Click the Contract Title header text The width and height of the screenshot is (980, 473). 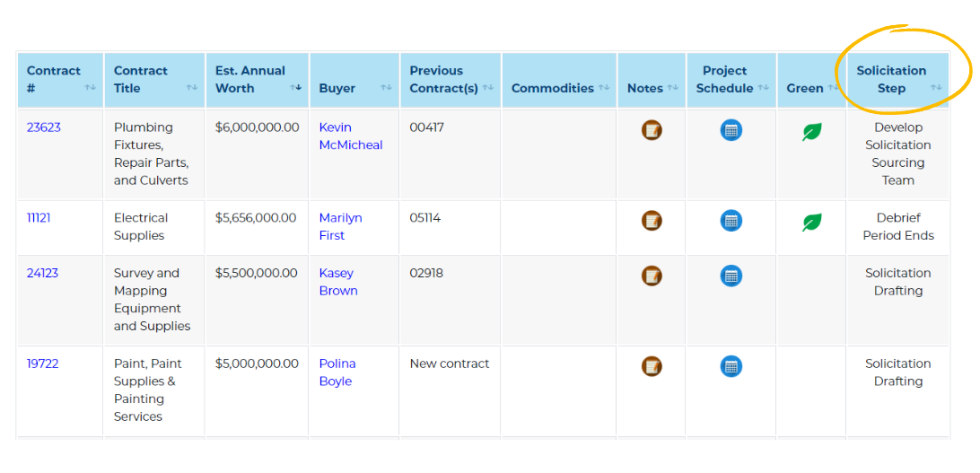(x=141, y=79)
